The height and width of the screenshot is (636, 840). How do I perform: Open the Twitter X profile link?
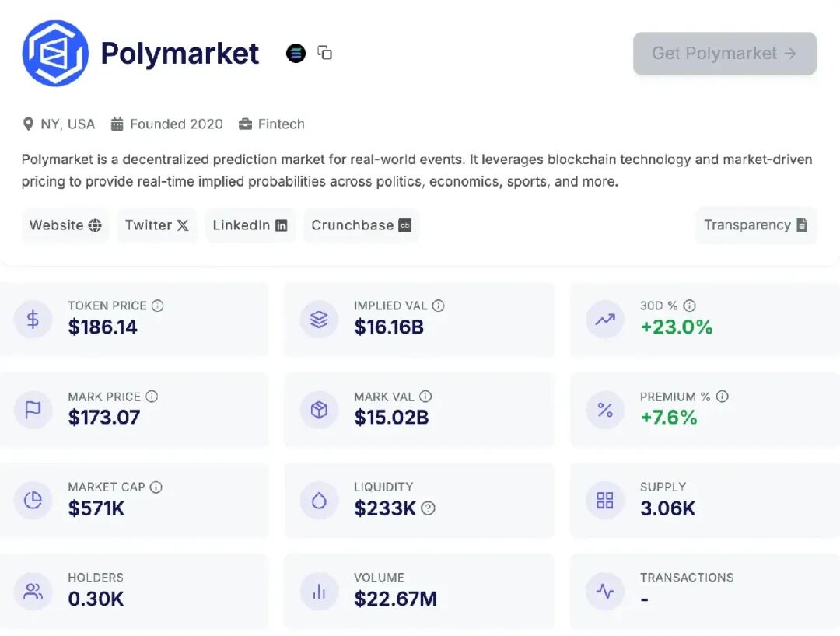pos(157,225)
